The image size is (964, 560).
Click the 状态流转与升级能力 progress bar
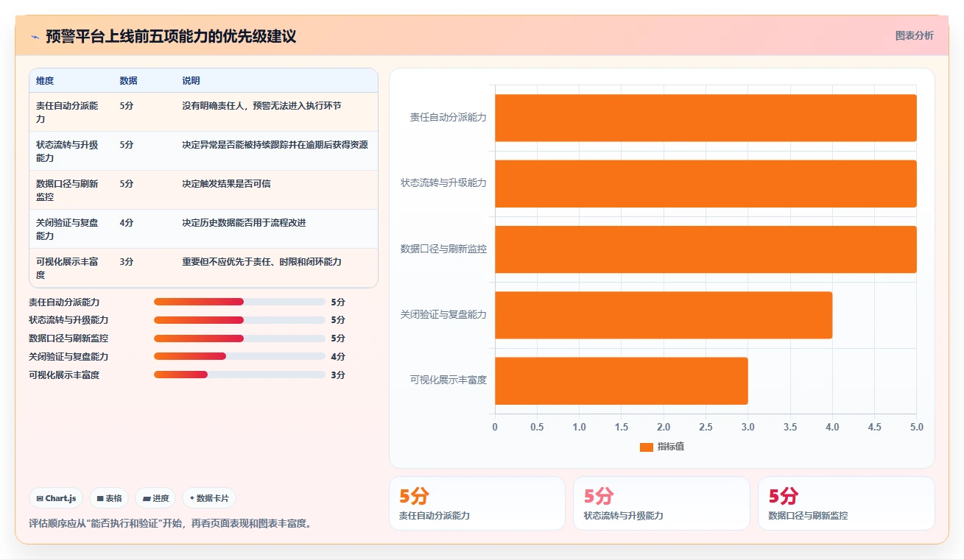[x=239, y=320]
